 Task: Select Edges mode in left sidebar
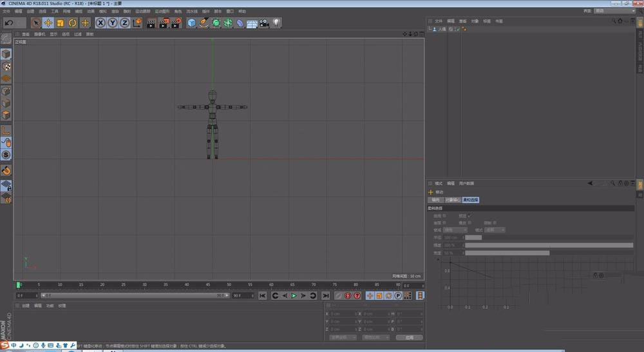pyautogui.click(x=6, y=103)
